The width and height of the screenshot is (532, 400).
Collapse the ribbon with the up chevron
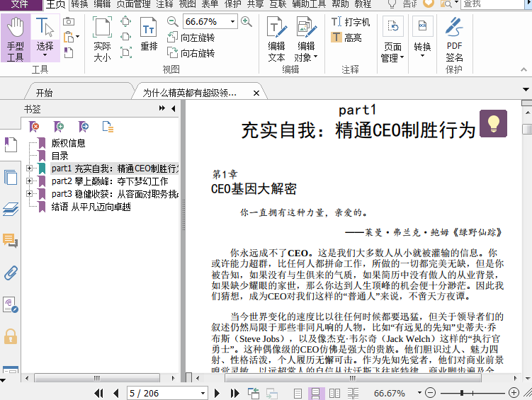point(524,69)
